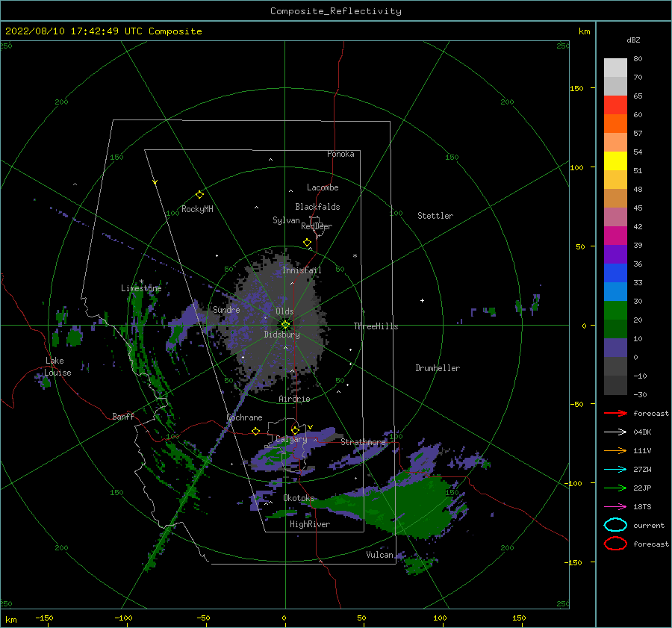Screen dimensions: 672x628
Task: Click the Vulcan city label
Action: [380, 555]
